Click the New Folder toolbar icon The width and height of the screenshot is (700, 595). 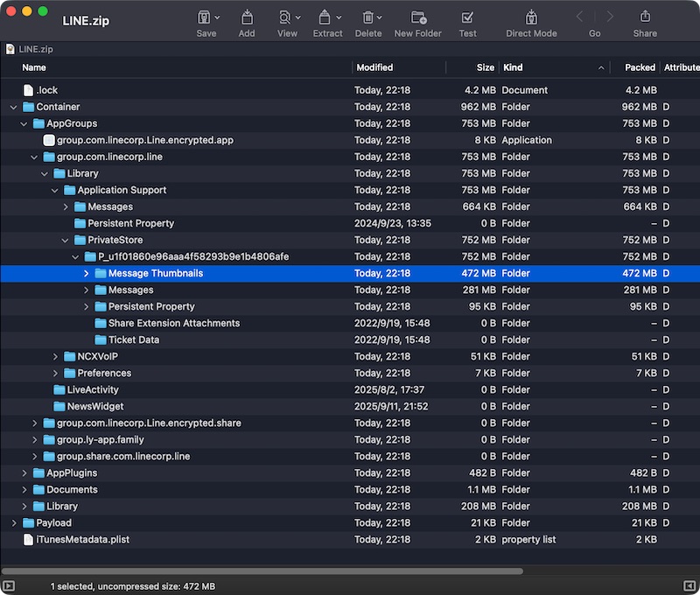[x=418, y=17]
